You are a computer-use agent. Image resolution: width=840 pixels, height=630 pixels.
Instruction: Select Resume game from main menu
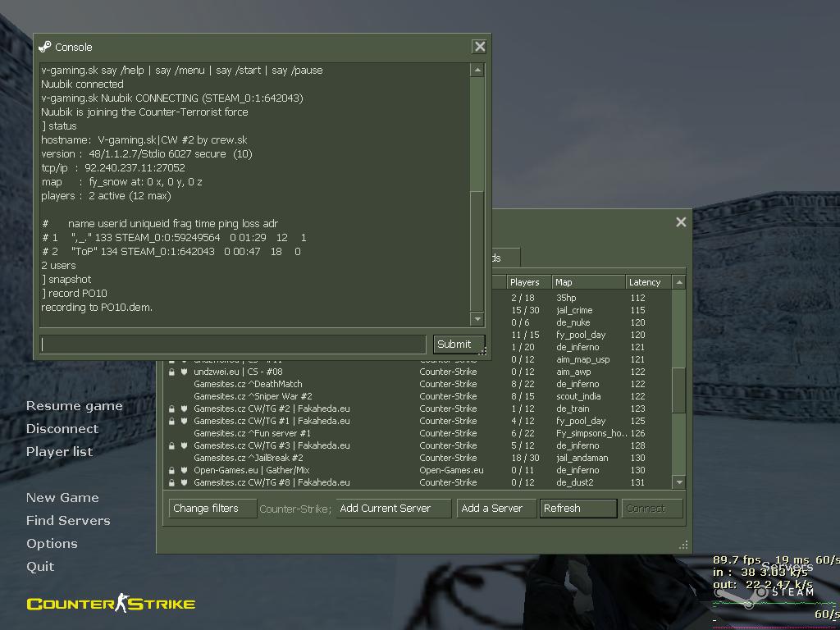click(75, 406)
